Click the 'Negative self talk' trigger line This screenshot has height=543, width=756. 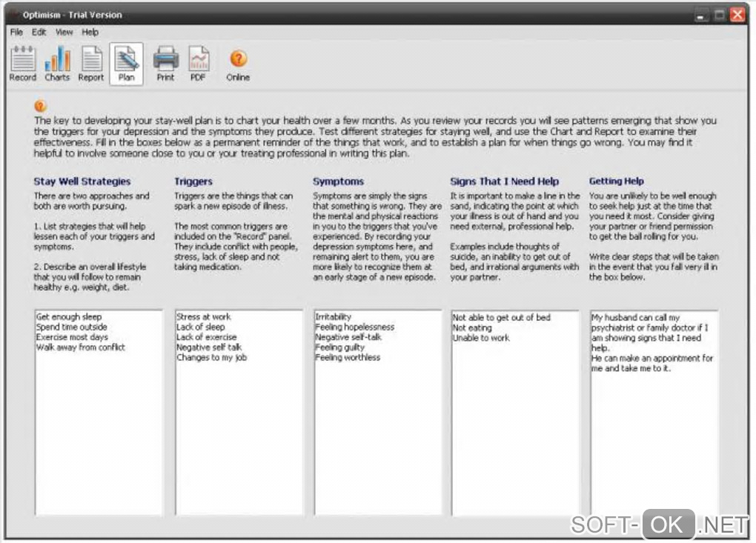[x=209, y=347]
